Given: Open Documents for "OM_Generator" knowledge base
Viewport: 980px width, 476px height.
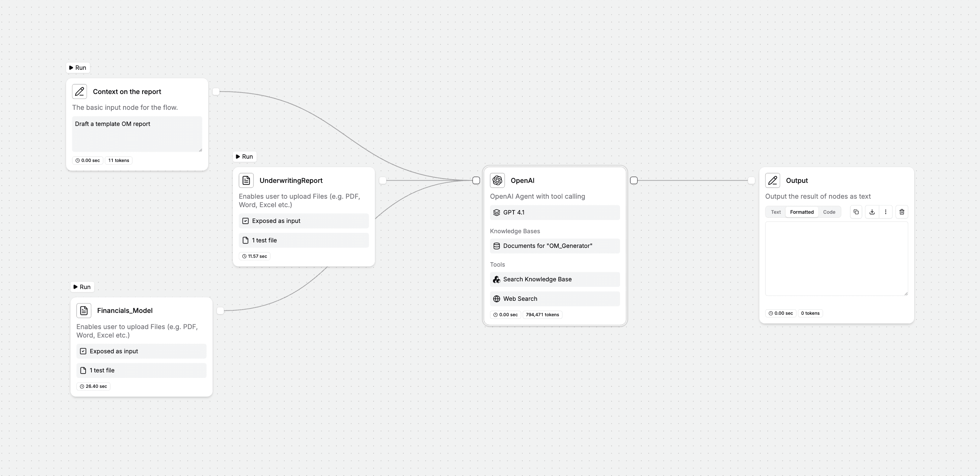Looking at the screenshot, I should coord(555,246).
